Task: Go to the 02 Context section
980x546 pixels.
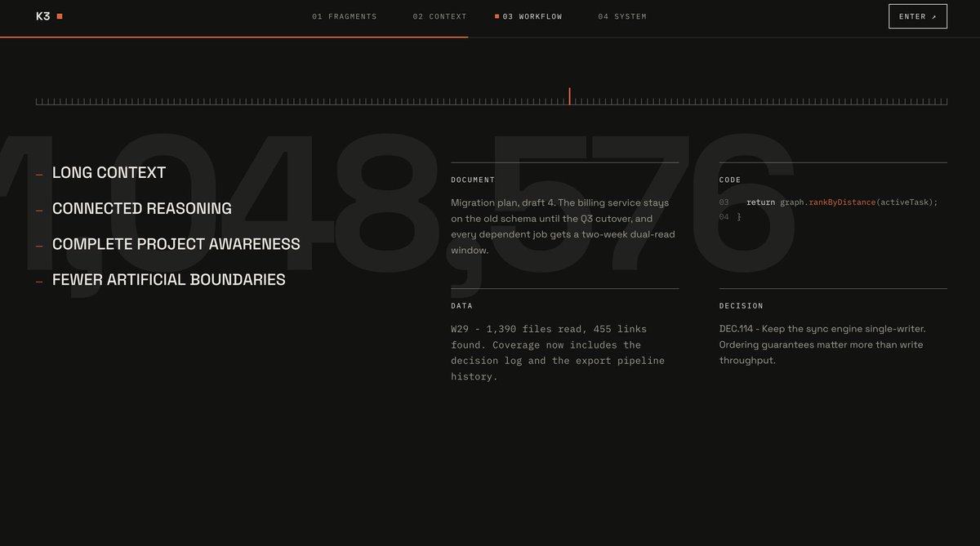Action: click(x=439, y=16)
